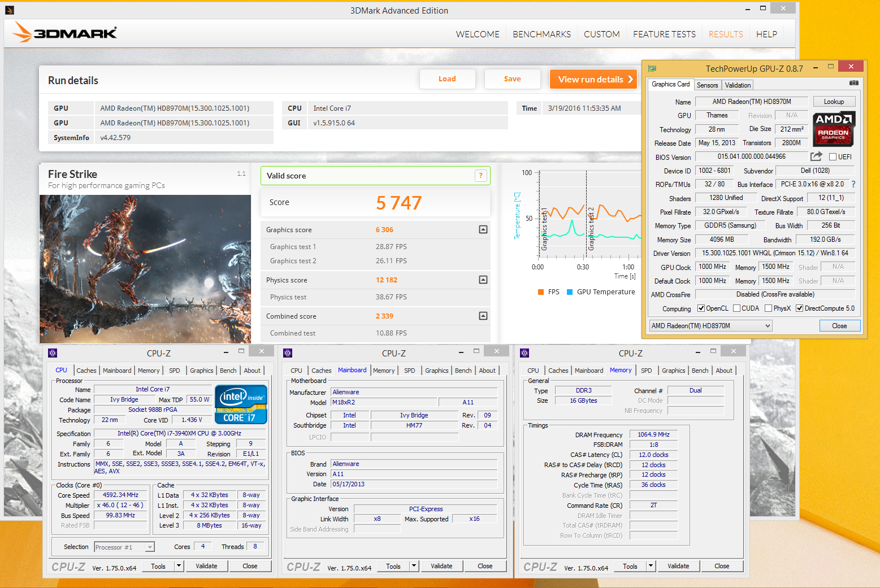This screenshot has height=588, width=880.
Task: Click Lookup button in GPU-Z
Action: [x=834, y=102]
